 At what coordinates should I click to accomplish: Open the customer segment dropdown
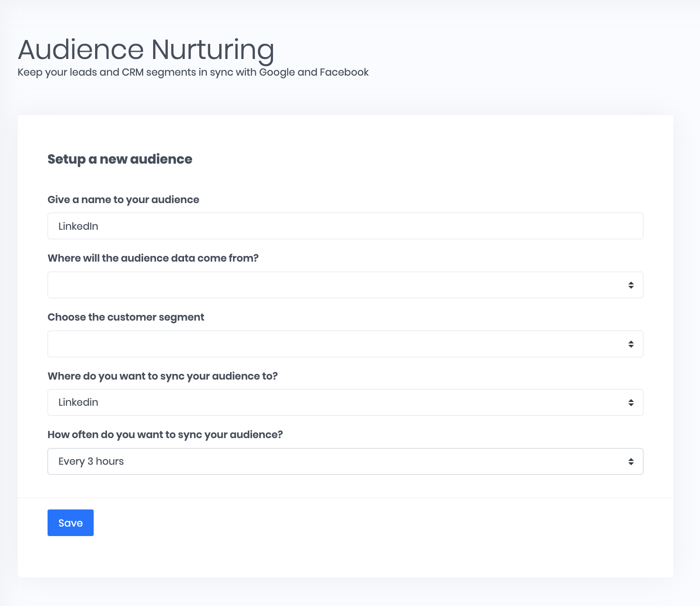point(345,344)
